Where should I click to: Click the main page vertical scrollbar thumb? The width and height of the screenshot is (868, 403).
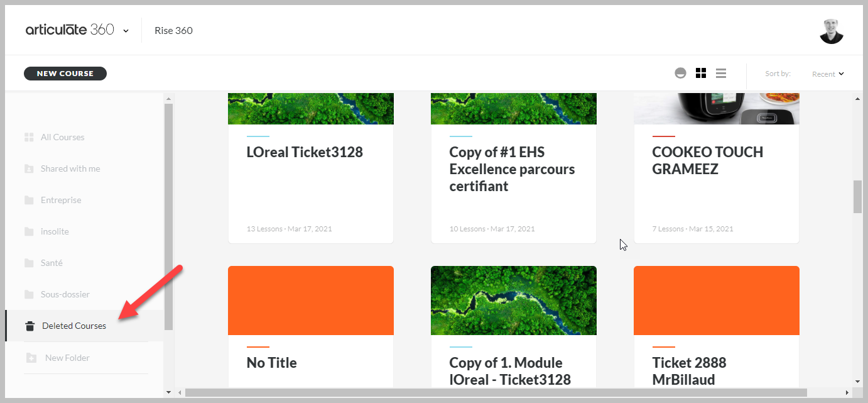click(858, 197)
